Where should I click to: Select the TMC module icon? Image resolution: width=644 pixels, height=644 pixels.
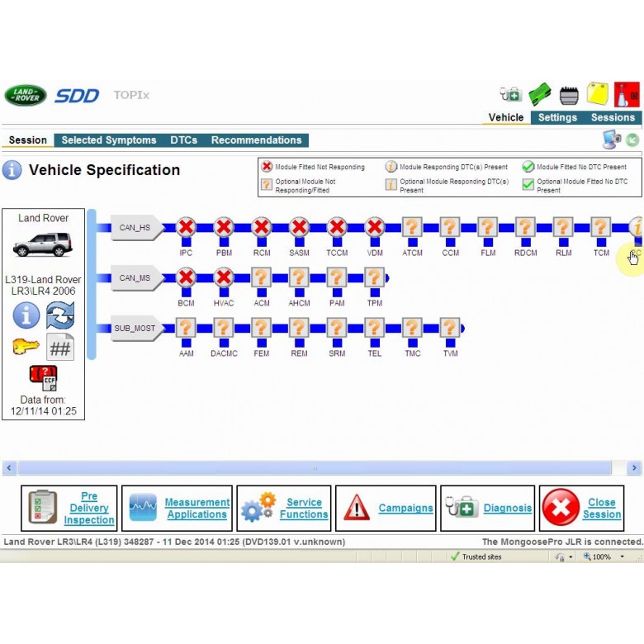412,328
